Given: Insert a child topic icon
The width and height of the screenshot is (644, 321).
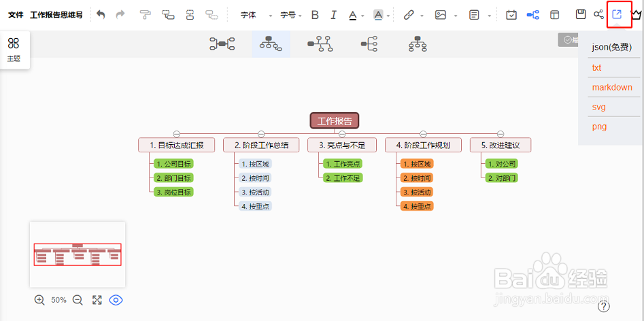Looking at the screenshot, I should pyautogui.click(x=167, y=15).
